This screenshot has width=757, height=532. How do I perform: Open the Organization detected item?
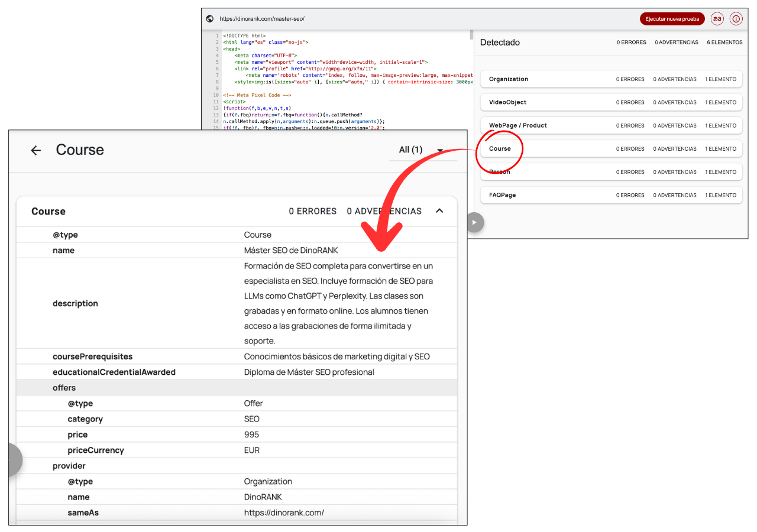pyautogui.click(x=610, y=79)
